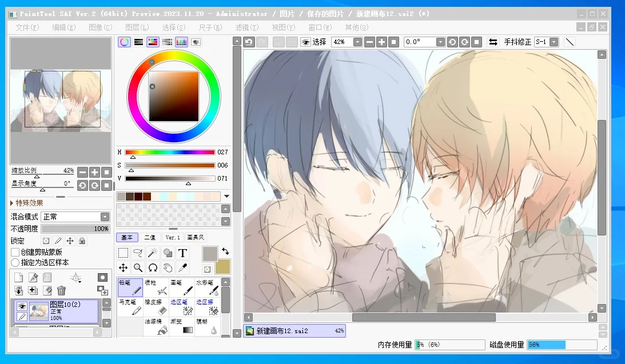Select the Text (T) tool
The image size is (625, 364).
(x=182, y=253)
